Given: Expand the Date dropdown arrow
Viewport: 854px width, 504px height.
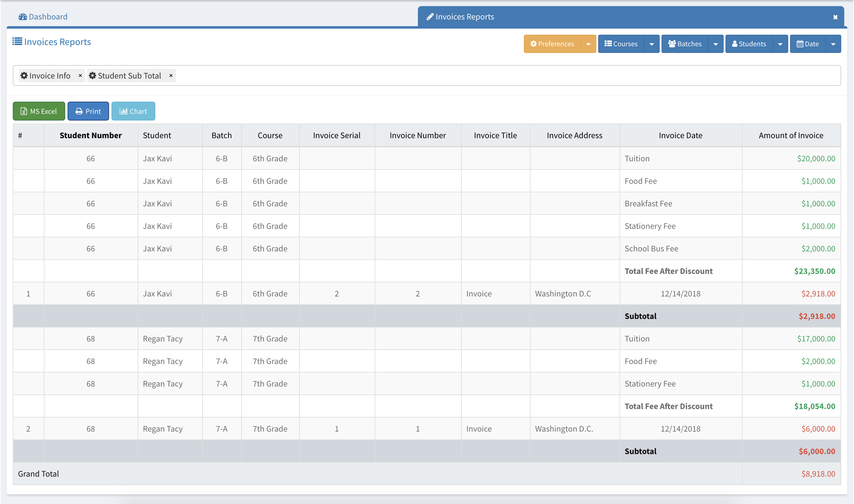Looking at the screenshot, I should [x=833, y=44].
